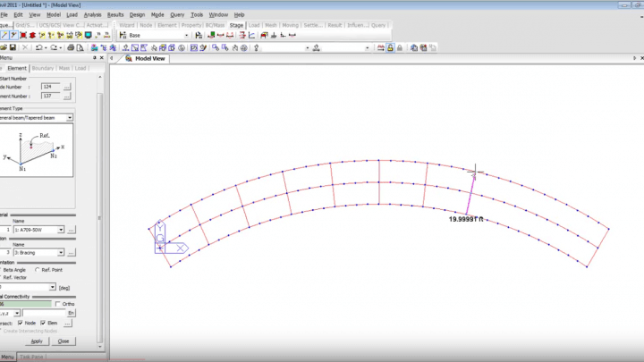
Task: Click the red text arrow icon left of padlocks
Action: 381,48
